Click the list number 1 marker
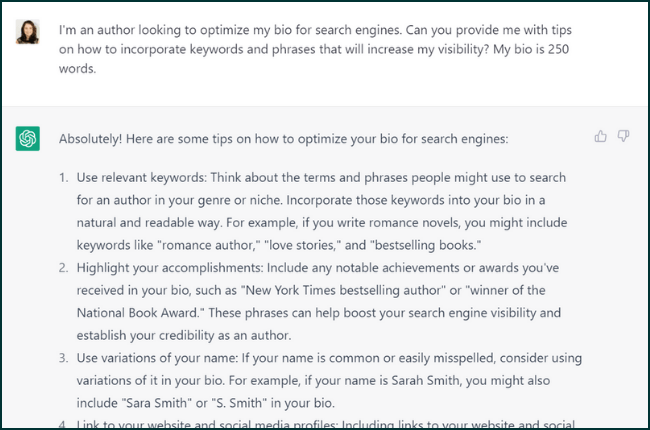650x430 pixels. (x=63, y=179)
